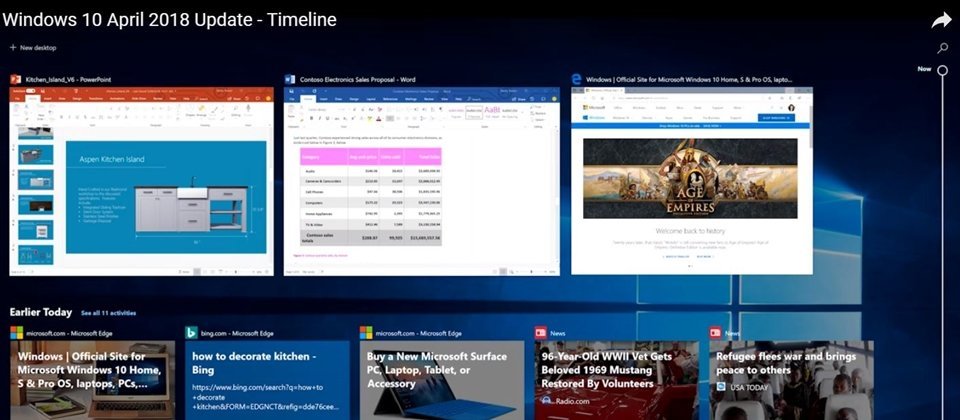This screenshot has height=420, width=960.
Task: Open the Buy a New Microsoft Surface card
Action: [x=442, y=380]
